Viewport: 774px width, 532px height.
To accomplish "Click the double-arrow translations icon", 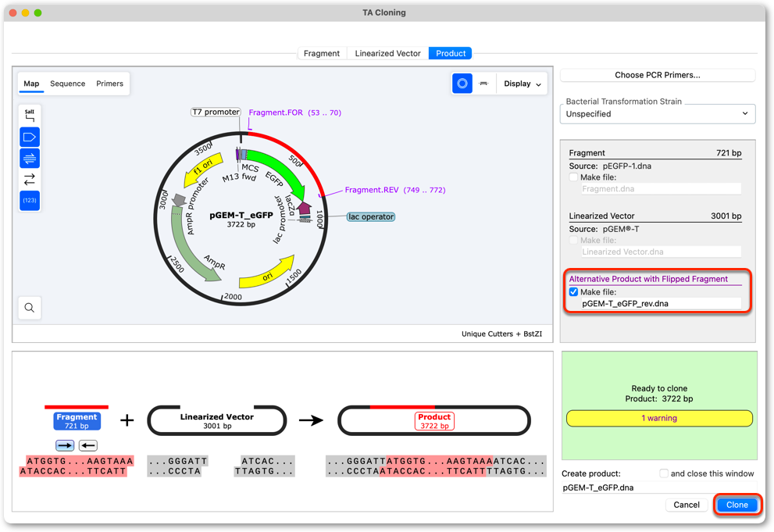I will tap(30, 179).
